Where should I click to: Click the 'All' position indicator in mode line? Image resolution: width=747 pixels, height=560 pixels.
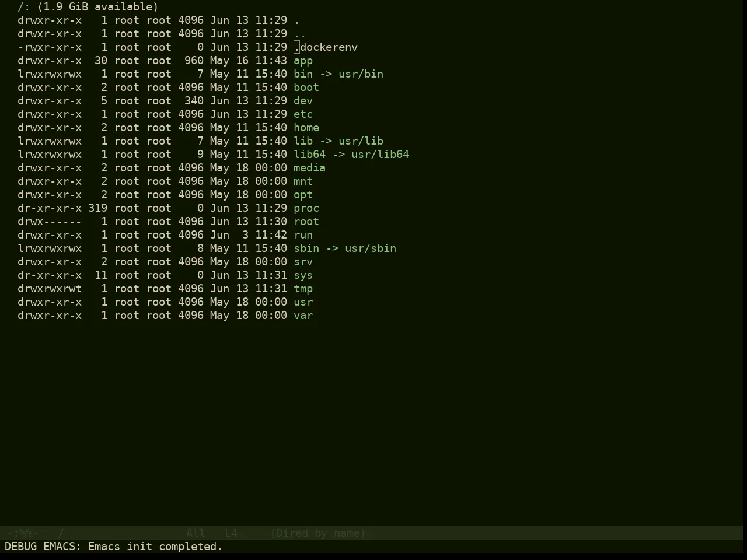click(x=196, y=533)
